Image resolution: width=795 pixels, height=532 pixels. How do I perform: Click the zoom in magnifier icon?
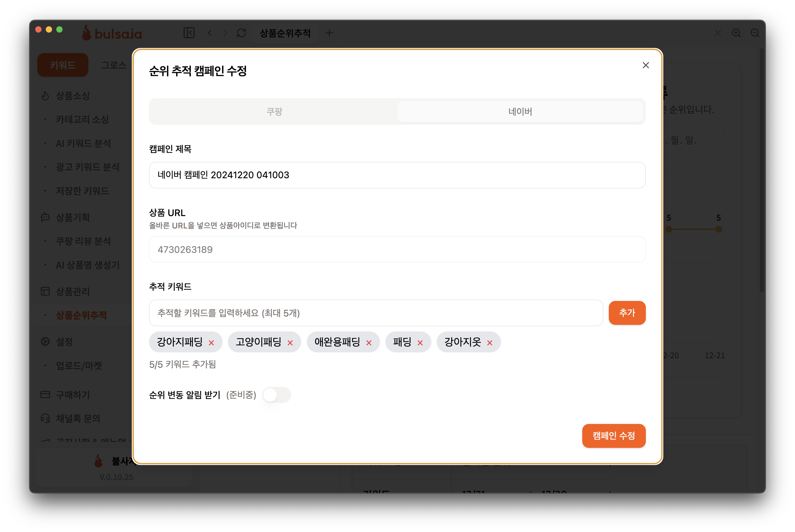tap(736, 33)
